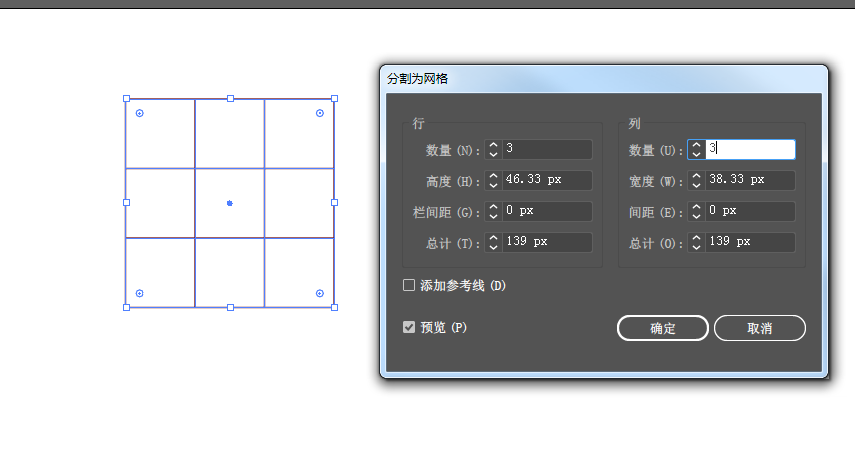Click the 高度 (H) stepper arrows
The width and height of the screenshot is (855, 449).
pos(493,180)
